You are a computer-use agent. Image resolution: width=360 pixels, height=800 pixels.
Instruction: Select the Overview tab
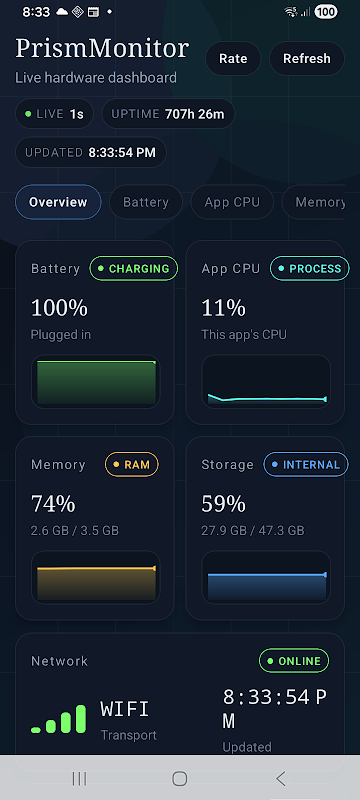click(58, 202)
